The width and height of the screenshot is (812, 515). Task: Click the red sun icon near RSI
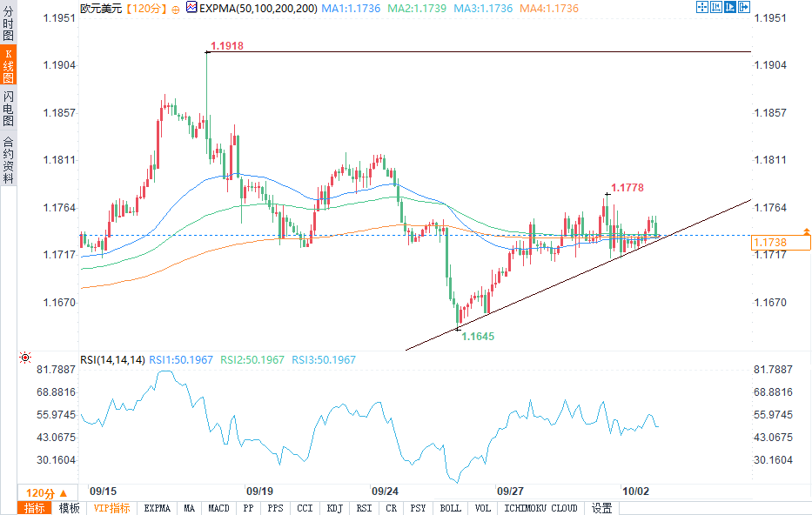point(25,358)
